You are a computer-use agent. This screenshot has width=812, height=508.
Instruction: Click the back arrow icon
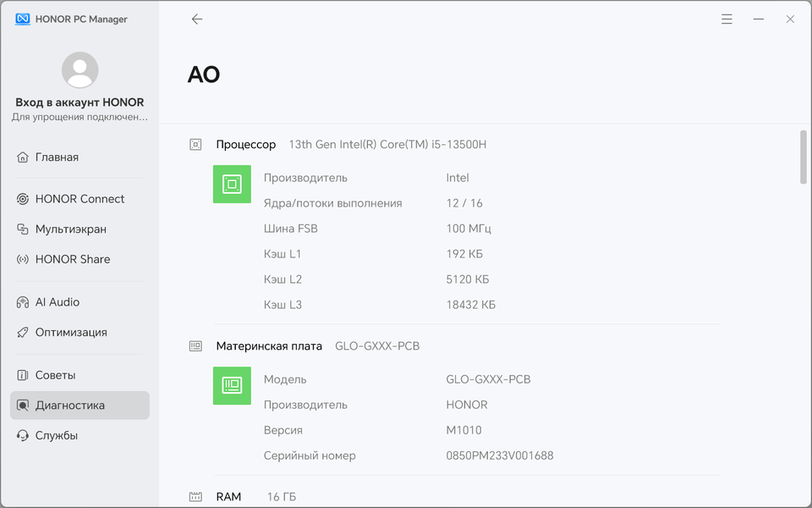[x=197, y=19]
